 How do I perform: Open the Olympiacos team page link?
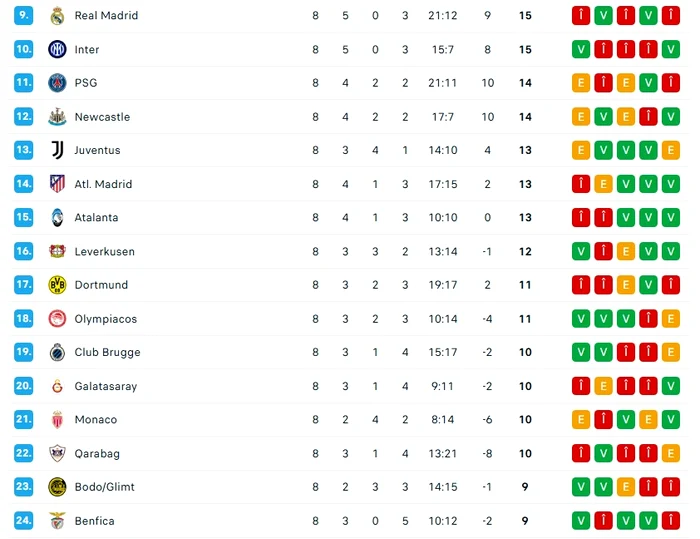[105, 319]
